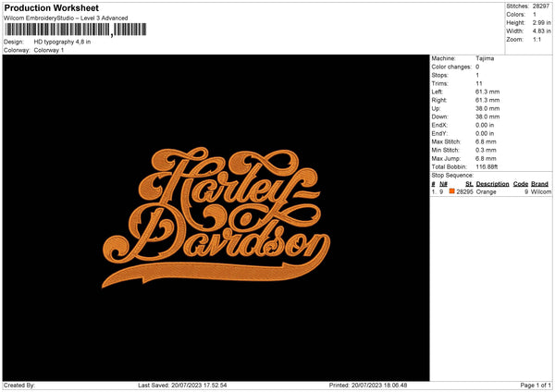Click the stitch count 28295 in stop sequence
The height and width of the screenshot is (392, 555).
click(x=464, y=191)
